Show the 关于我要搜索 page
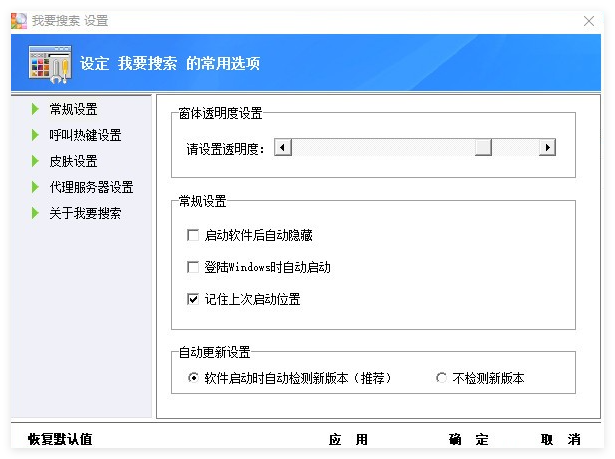Viewport: 615px width, 459px height. tap(86, 213)
